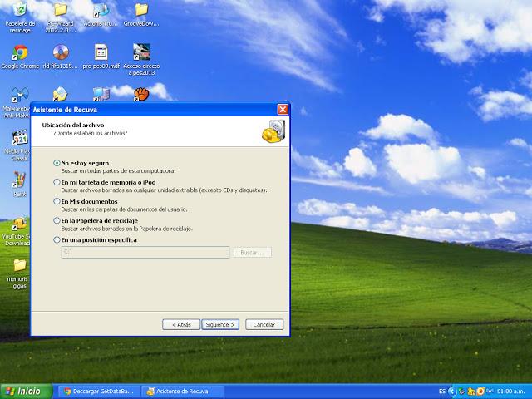Choose "En una posición específica" radio button
The height and width of the screenshot is (399, 532).
(x=57, y=239)
